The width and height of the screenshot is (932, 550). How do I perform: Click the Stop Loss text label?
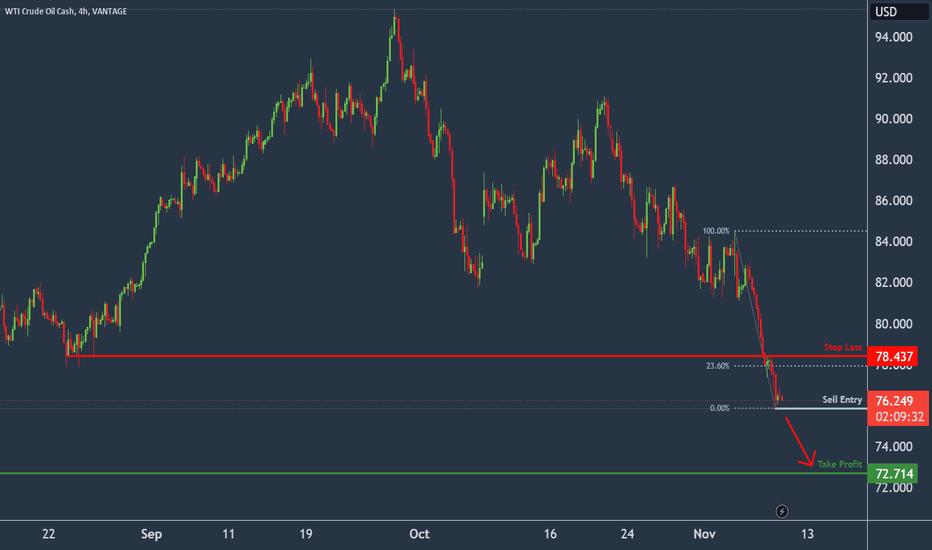click(x=843, y=347)
